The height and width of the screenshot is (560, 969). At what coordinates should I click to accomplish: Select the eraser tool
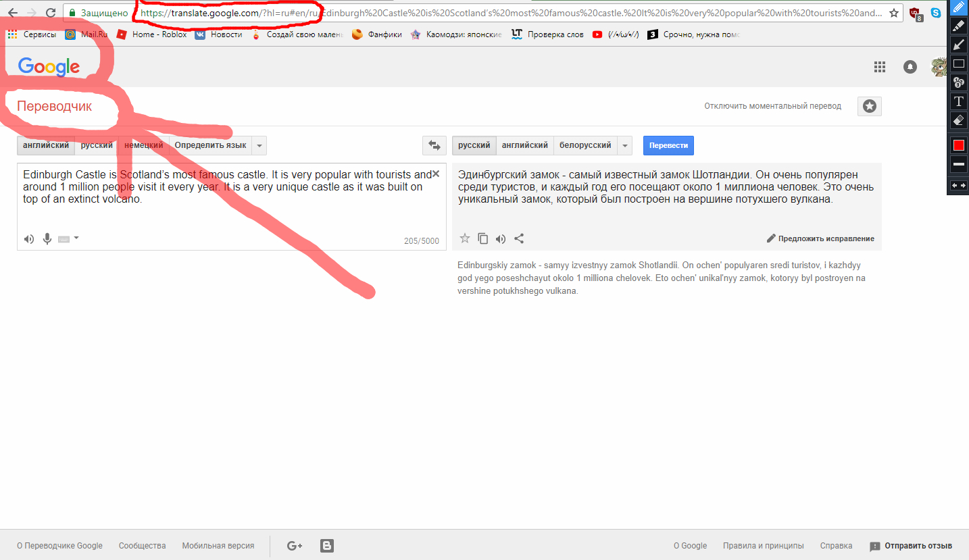[x=958, y=120]
